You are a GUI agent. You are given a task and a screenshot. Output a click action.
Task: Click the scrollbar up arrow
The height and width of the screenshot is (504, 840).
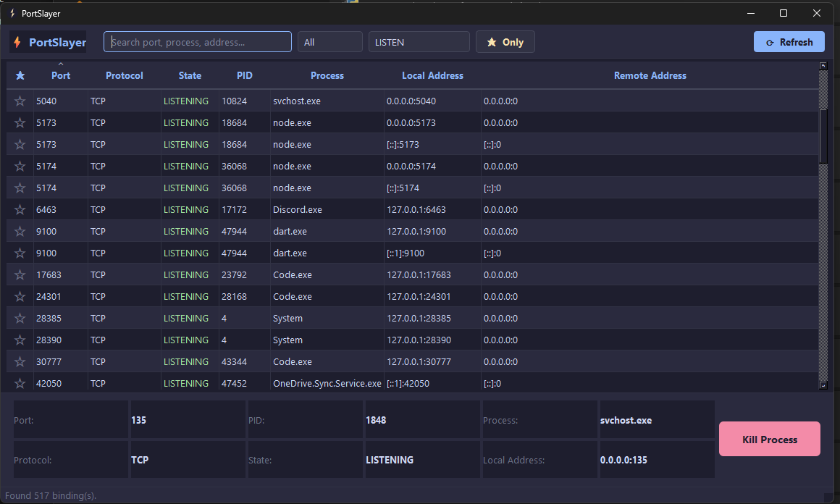pyautogui.click(x=823, y=66)
